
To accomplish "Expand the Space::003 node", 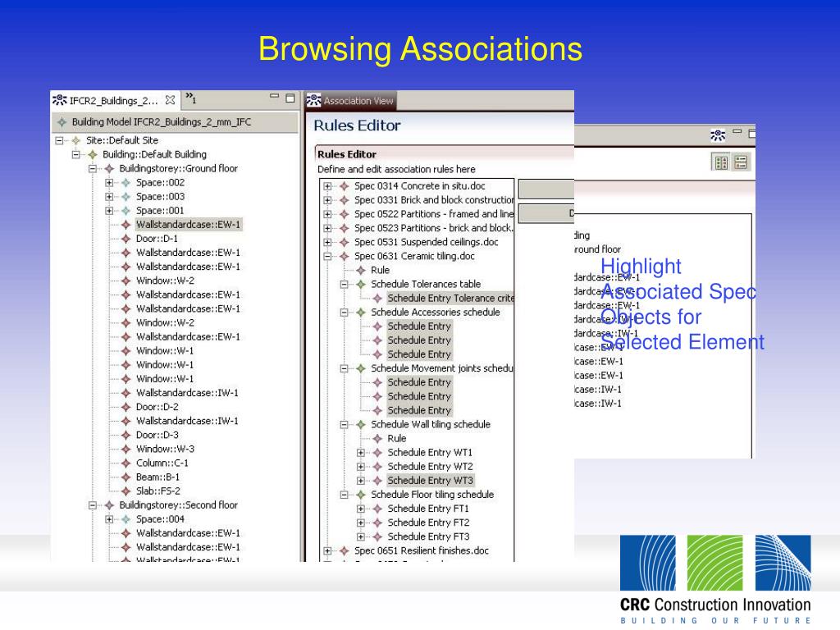I will [109, 197].
